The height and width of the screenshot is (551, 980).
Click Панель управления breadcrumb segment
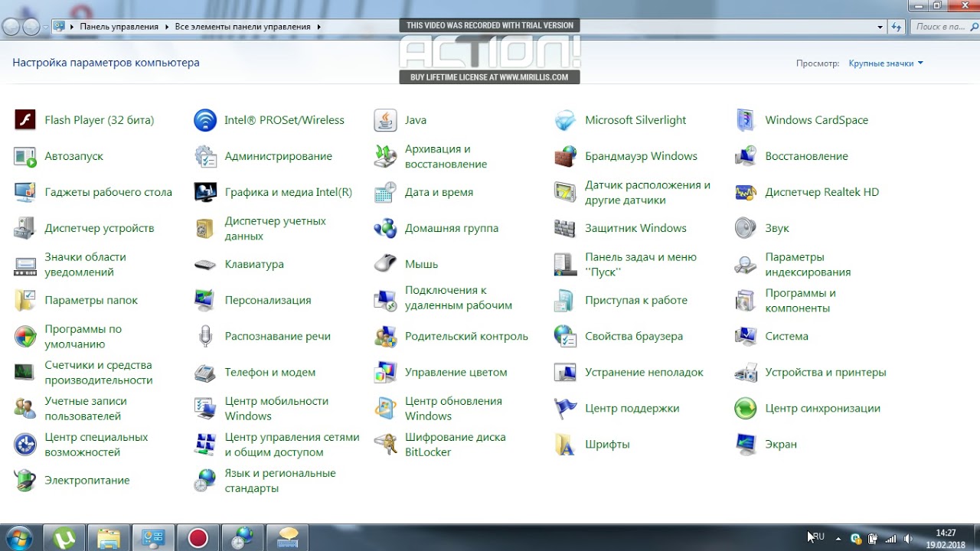pyautogui.click(x=119, y=27)
